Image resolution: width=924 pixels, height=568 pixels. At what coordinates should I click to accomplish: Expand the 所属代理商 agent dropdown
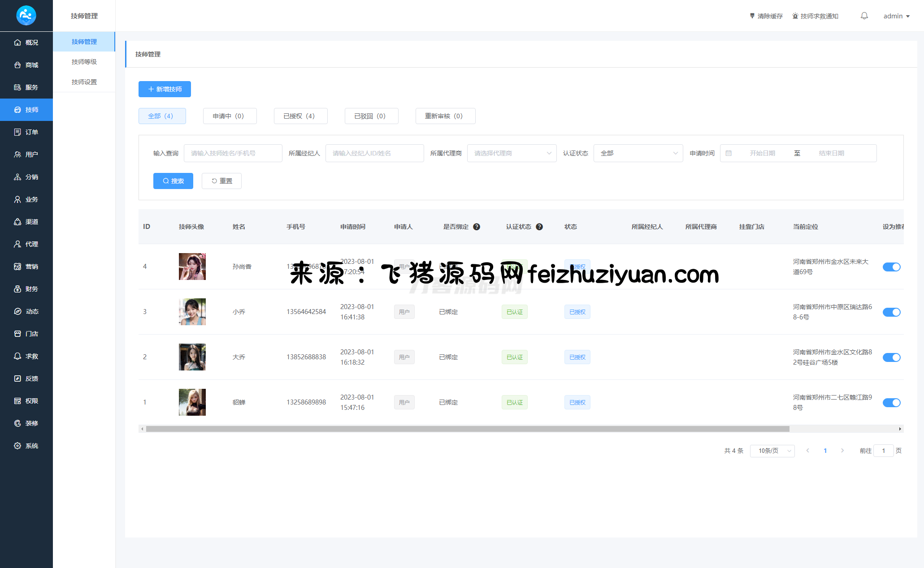tap(512, 153)
